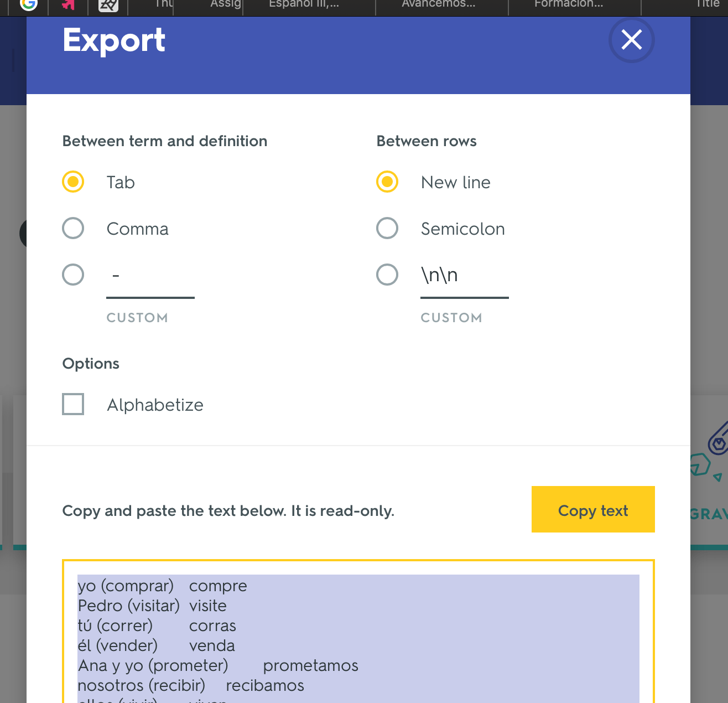The height and width of the screenshot is (703, 728).
Task: Click inside the exported text area
Action: pos(358,631)
